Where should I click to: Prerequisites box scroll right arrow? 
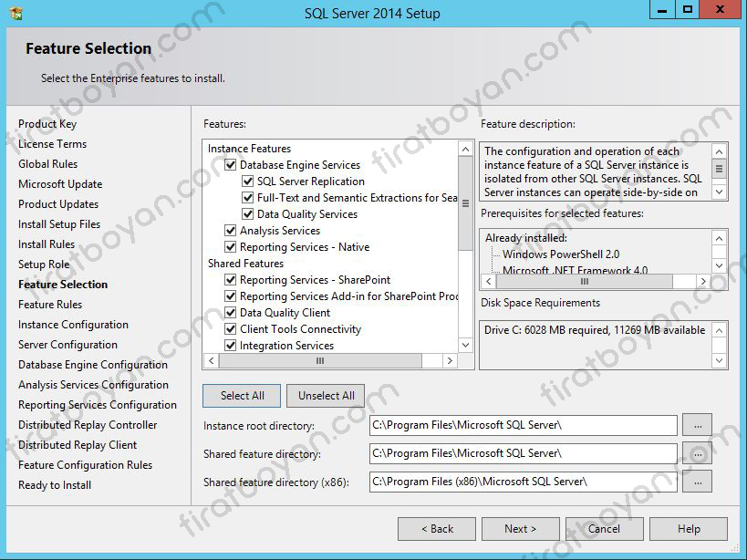[703, 281]
